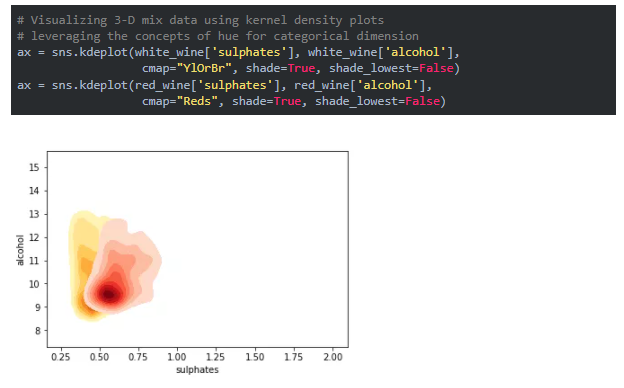Click the first comment line about kernel density plots
This screenshot has height=388, width=624.
tap(200, 20)
